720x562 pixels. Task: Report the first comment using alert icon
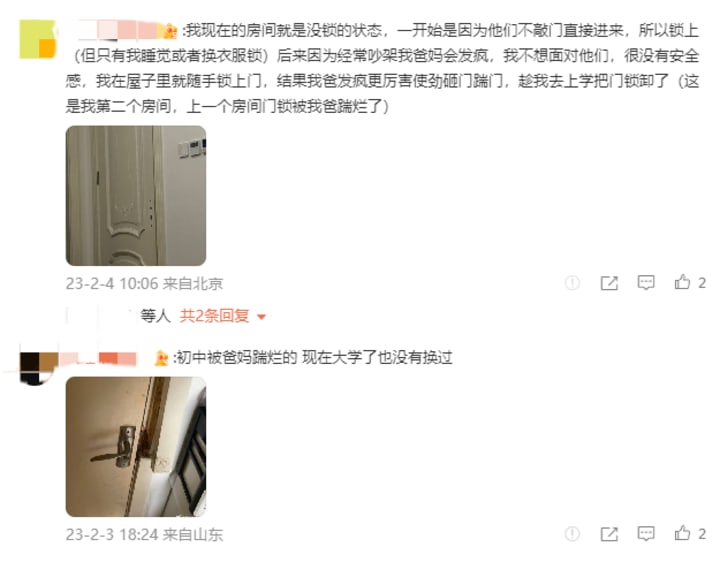click(x=572, y=283)
